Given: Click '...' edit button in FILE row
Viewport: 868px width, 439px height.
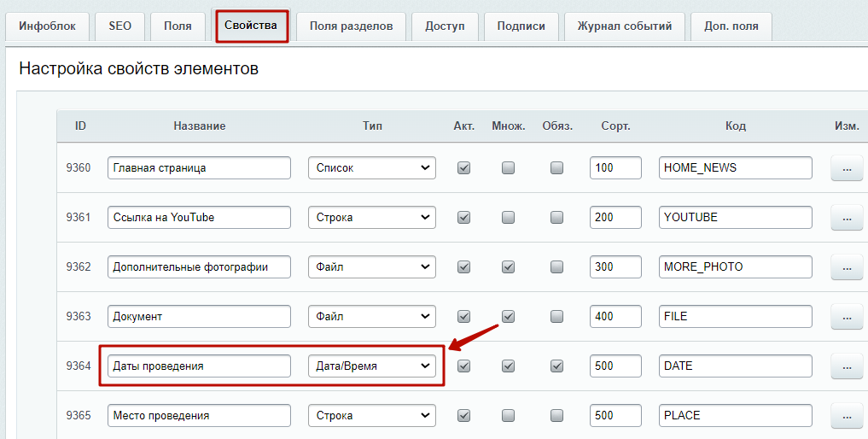Looking at the screenshot, I should click(846, 317).
